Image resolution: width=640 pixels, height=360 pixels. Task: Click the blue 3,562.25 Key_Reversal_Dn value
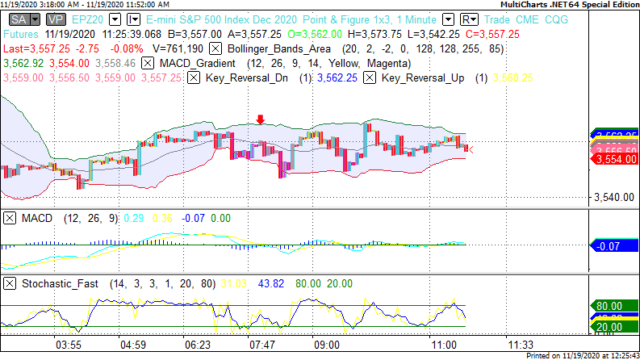pyautogui.click(x=337, y=78)
